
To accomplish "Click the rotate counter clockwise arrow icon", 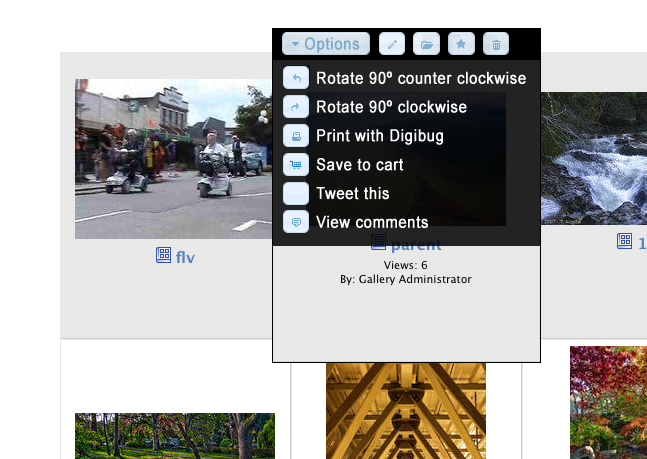I will [296, 78].
